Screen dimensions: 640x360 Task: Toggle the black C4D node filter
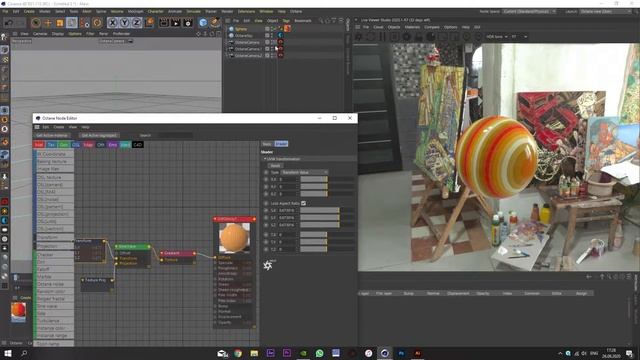(138, 144)
